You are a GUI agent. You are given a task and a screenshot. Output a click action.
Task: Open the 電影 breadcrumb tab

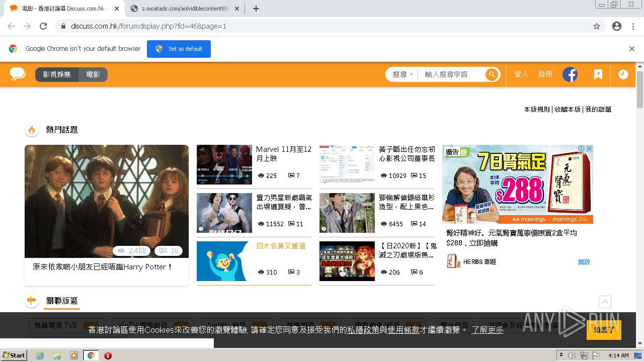pyautogui.click(x=93, y=74)
